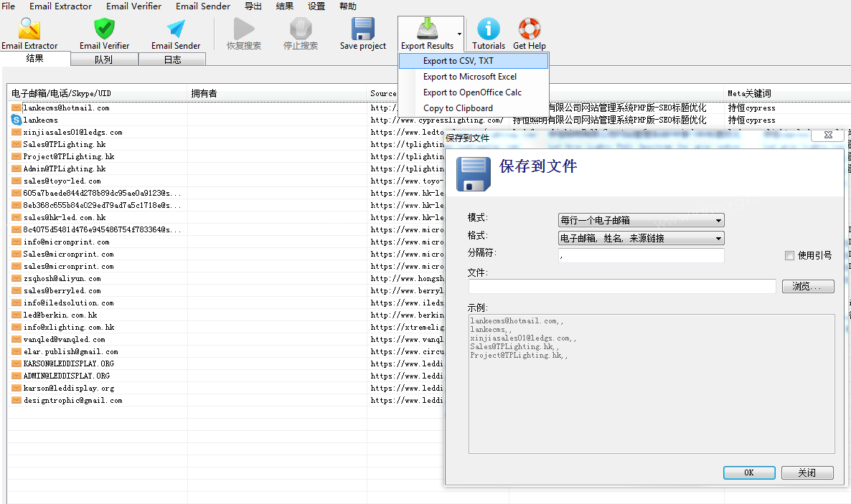This screenshot has width=851, height=504.
Task: Open the 帮助 menu
Action: [348, 6]
